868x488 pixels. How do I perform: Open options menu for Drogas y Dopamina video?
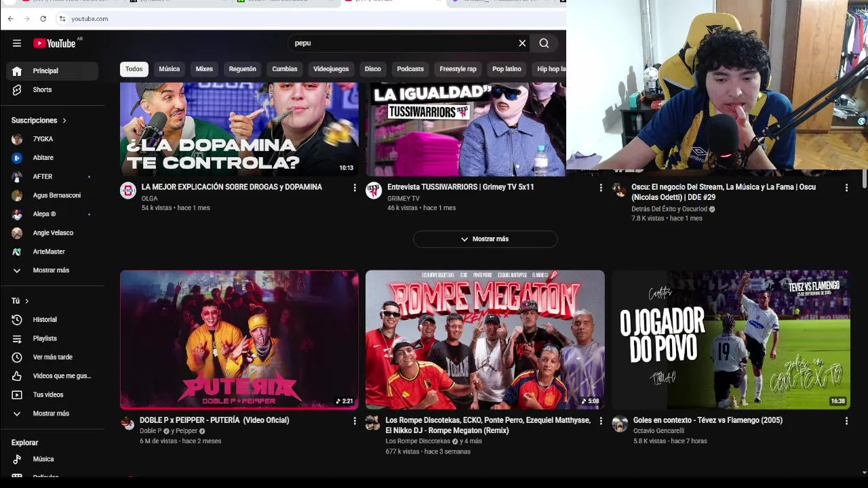tap(354, 188)
